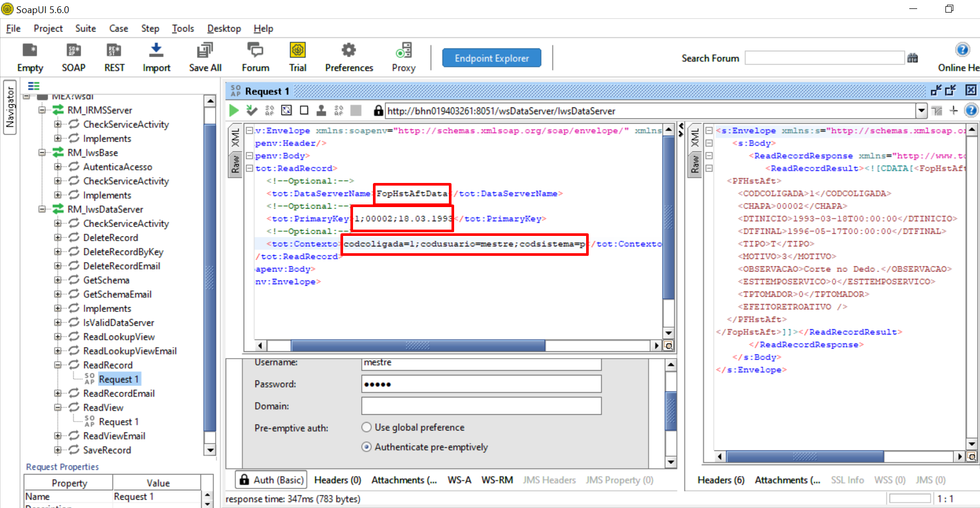
Task: Click the icon left of the plus button
Action: tap(937, 110)
